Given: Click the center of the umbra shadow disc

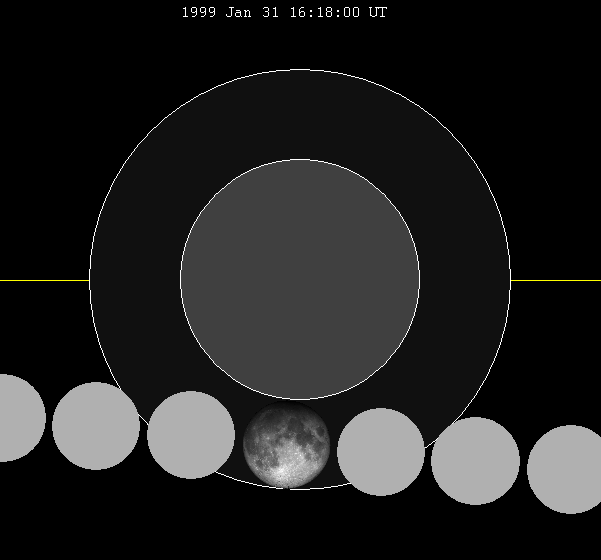Looking at the screenshot, I should (300, 279).
